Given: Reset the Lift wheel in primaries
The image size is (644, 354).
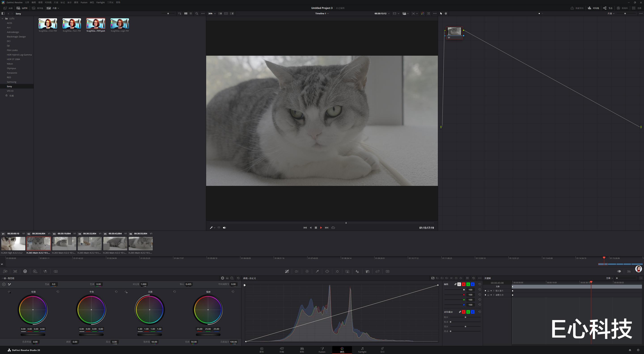Looking at the screenshot, I should [58, 292].
